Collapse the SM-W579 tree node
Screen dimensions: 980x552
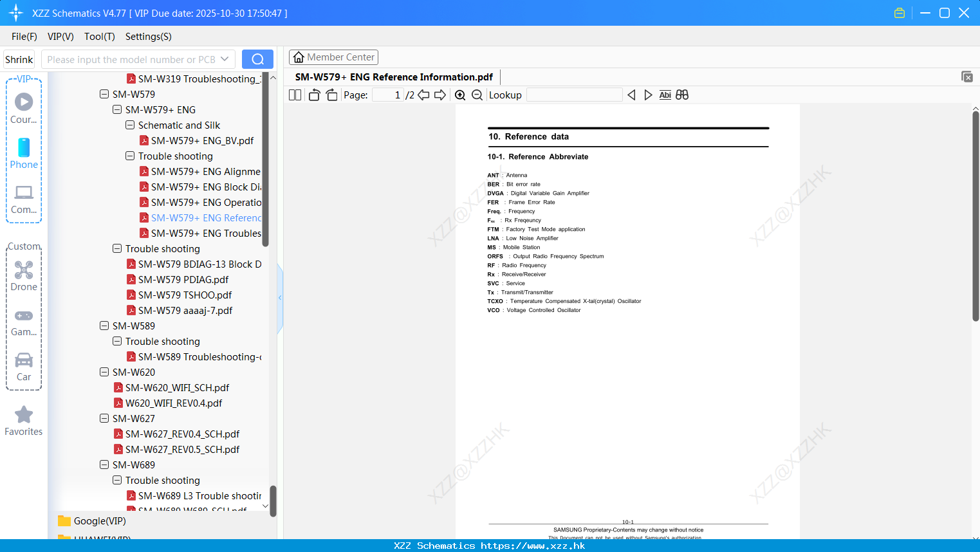[x=104, y=94]
